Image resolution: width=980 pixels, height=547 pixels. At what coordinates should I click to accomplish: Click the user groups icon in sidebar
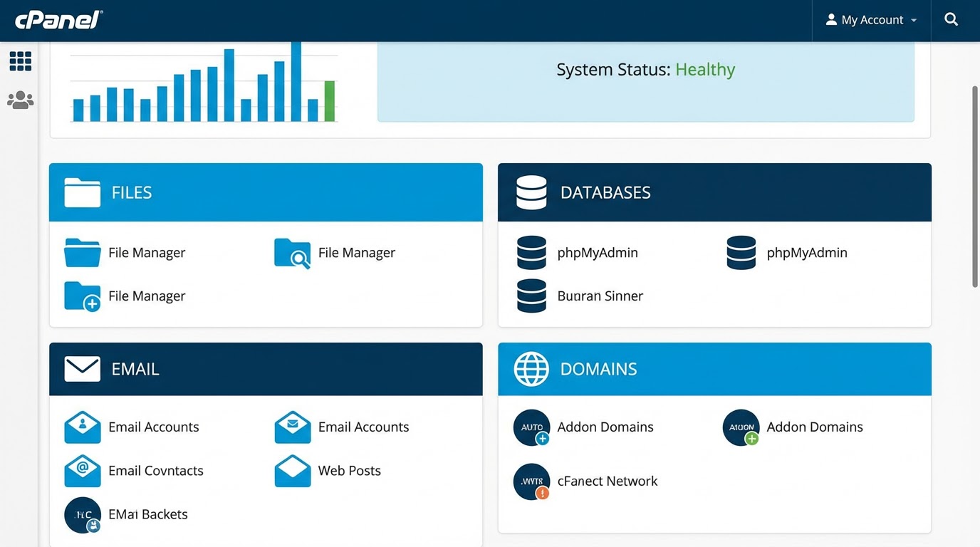[x=20, y=99]
